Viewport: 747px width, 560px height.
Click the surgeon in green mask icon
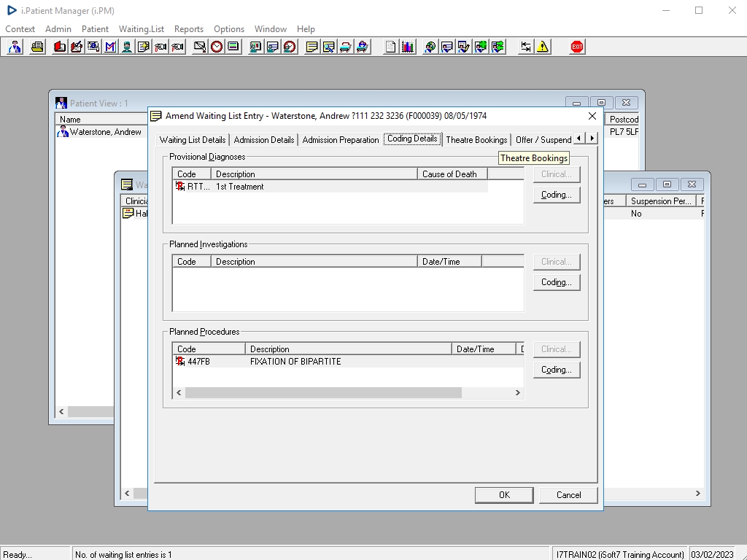pyautogui.click(x=127, y=47)
